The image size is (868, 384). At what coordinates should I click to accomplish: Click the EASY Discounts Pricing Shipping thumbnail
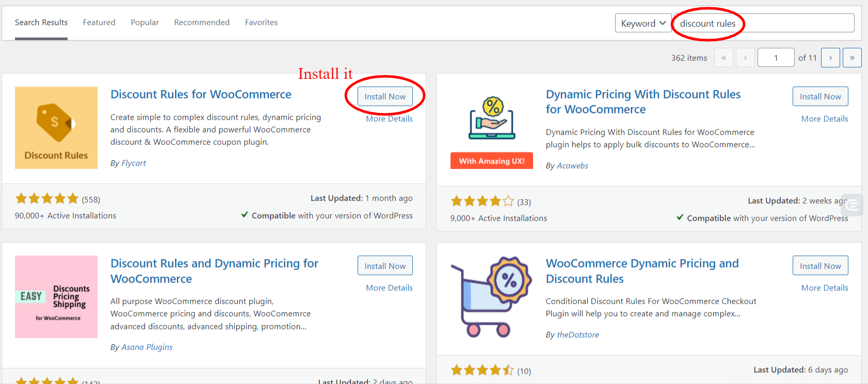[56, 297]
